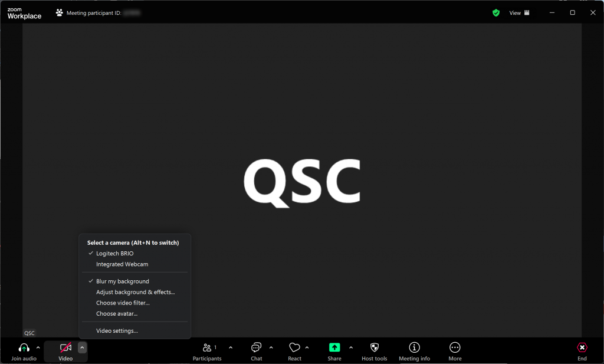Click the QSC participant name label
Viewport: 604px width, 364px height.
pyautogui.click(x=29, y=333)
